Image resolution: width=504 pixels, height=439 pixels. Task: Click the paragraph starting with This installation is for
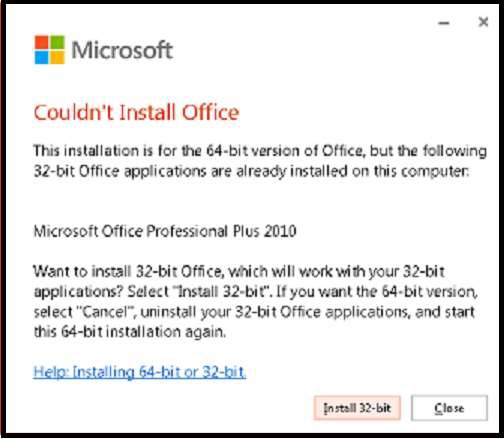point(260,161)
